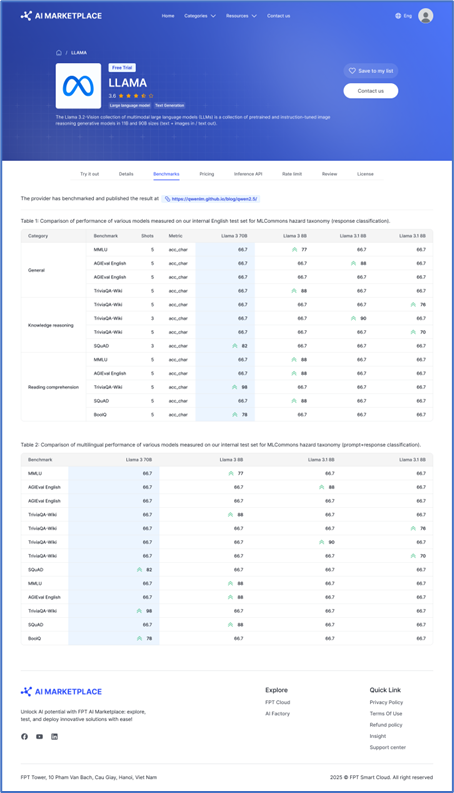Screen dimensions: 454x793
Task: Open Privacy Policy footer link
Action: 386,702
